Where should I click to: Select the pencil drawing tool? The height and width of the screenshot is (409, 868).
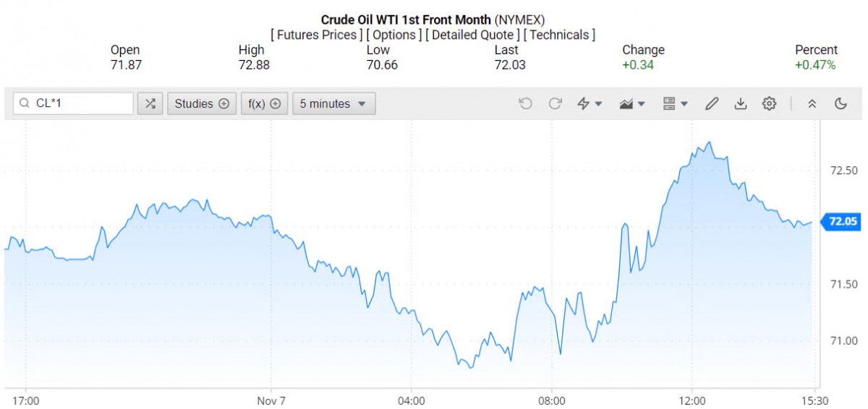pos(711,103)
